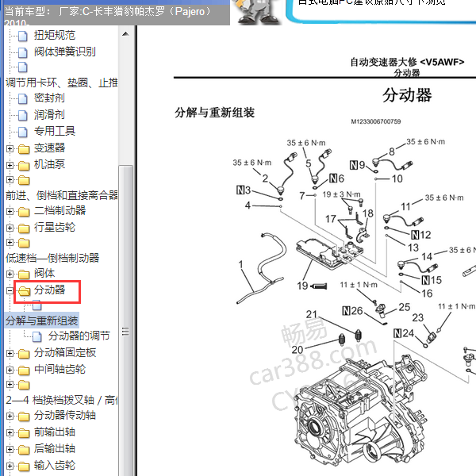
Task: Click the 输入齿轮 folder icon
Action: click(x=24, y=466)
